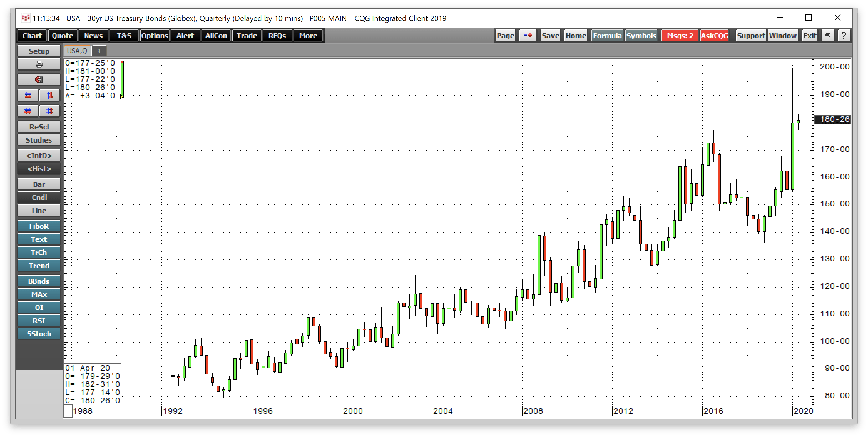
Task: Click the printer icon button
Action: 39,64
